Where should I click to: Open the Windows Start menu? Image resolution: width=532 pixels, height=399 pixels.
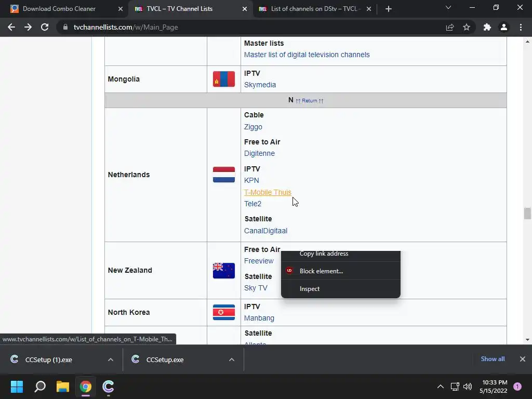(17, 387)
